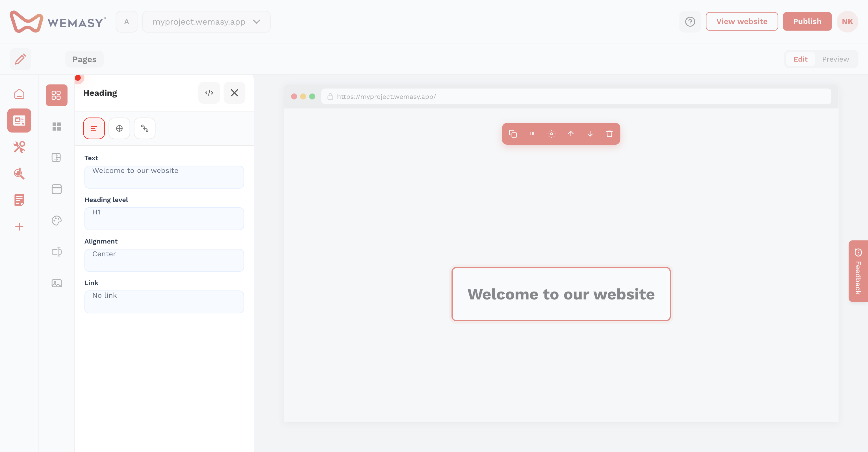Open the window section icon
This screenshot has height=452, width=868.
pyautogui.click(x=57, y=189)
